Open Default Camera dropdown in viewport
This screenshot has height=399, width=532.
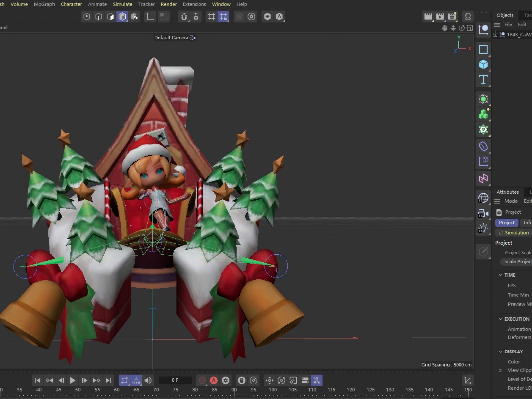pyautogui.click(x=175, y=38)
